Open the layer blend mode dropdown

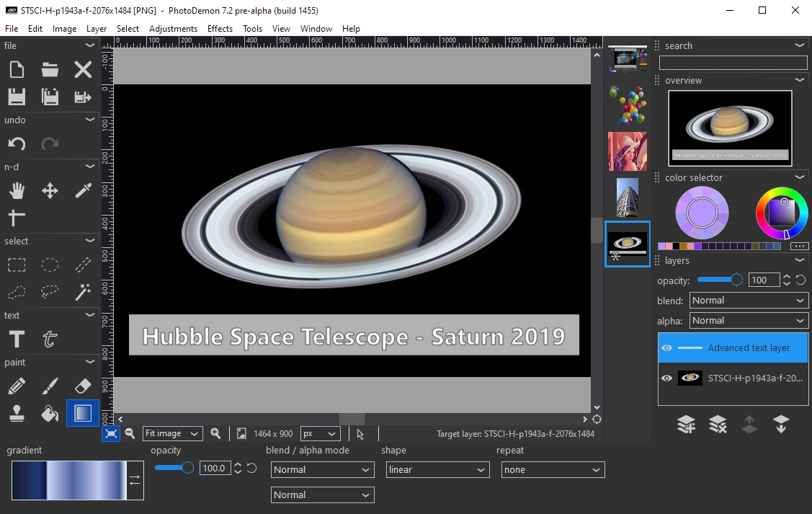pos(749,300)
